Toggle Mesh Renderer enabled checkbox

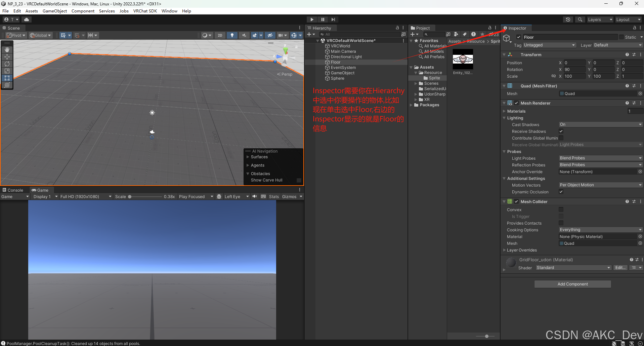pyautogui.click(x=516, y=103)
